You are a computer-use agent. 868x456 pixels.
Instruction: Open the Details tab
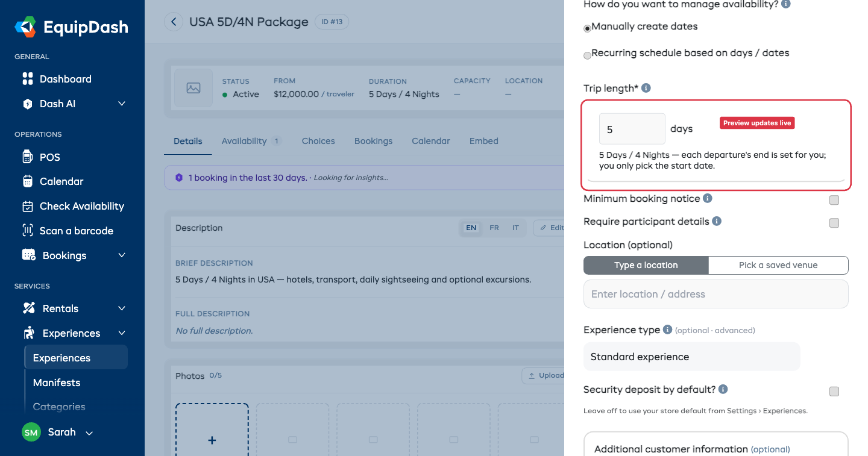click(188, 141)
